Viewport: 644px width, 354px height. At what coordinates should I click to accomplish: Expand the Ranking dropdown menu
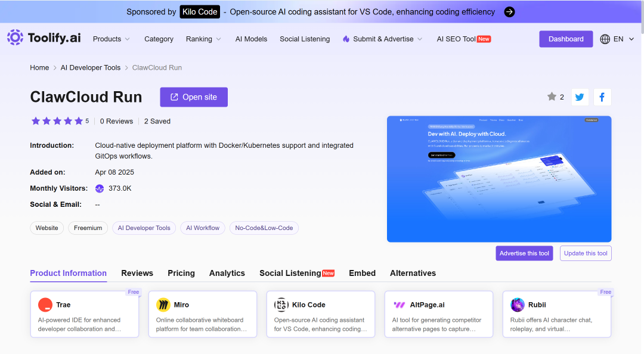click(x=203, y=39)
